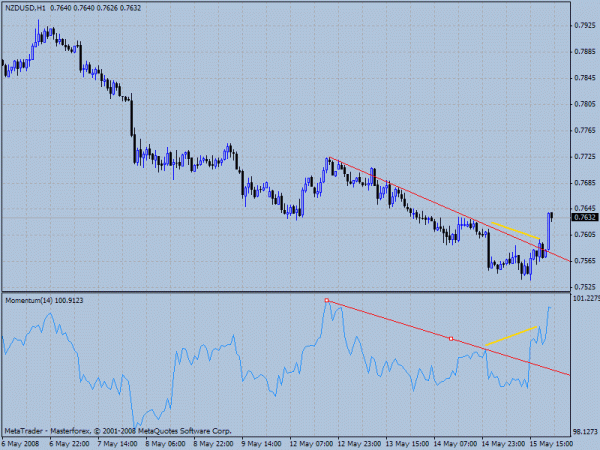The height and width of the screenshot is (450, 600).
Task: Click the 12 May 07:00 time label
Action: pos(311,444)
